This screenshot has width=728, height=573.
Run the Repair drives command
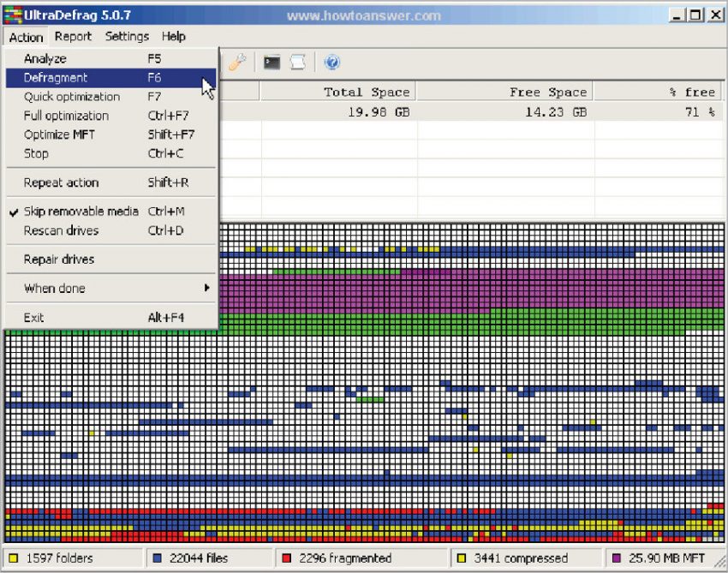(x=58, y=260)
